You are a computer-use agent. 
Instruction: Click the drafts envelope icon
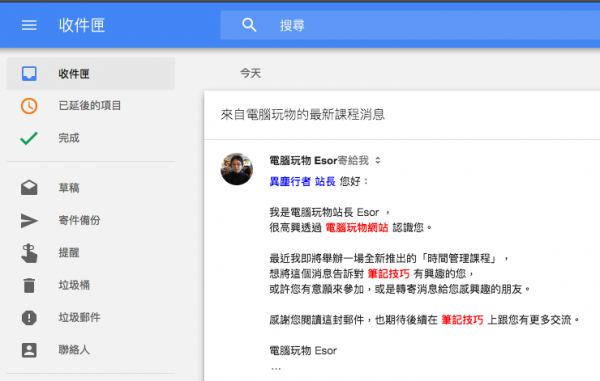[29, 188]
